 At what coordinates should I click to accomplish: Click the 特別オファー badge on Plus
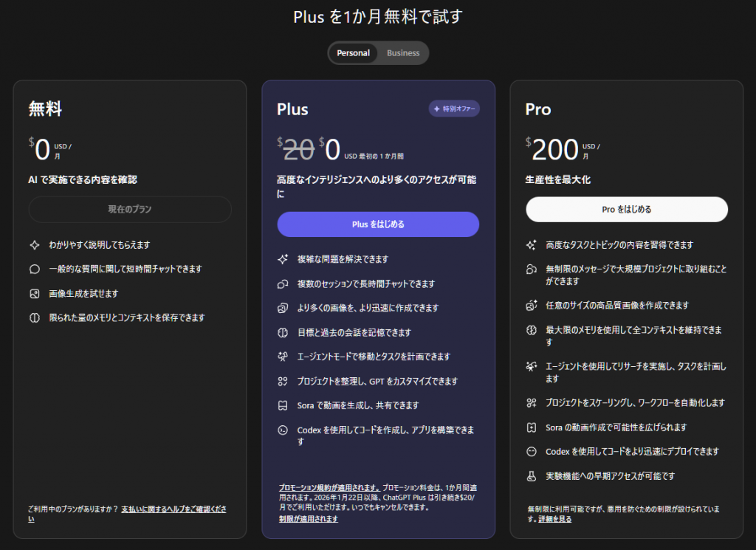tap(455, 109)
